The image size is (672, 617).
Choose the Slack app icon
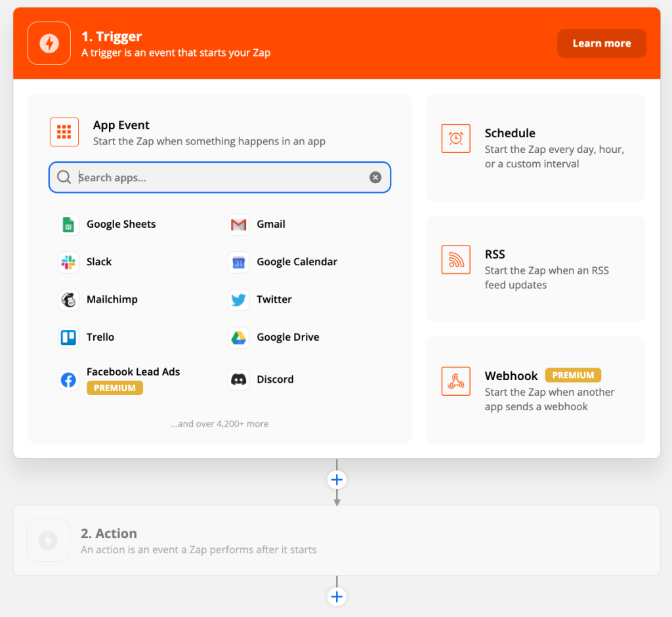click(68, 262)
